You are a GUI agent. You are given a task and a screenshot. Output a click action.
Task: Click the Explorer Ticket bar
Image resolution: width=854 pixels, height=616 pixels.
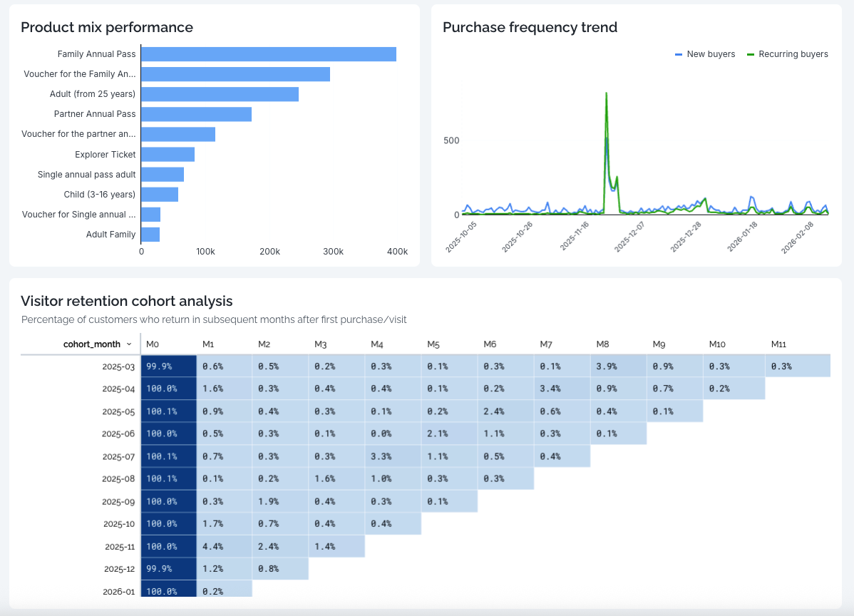[168, 154]
